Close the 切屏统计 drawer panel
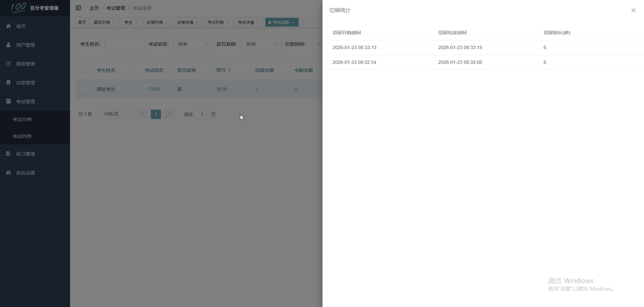The image size is (644, 307). pyautogui.click(x=633, y=10)
